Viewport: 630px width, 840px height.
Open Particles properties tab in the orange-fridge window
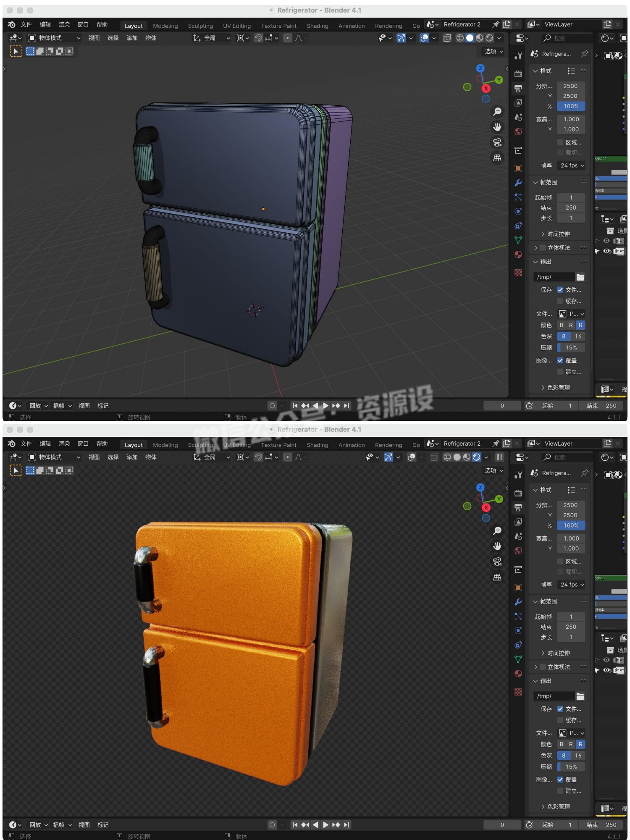[x=518, y=616]
